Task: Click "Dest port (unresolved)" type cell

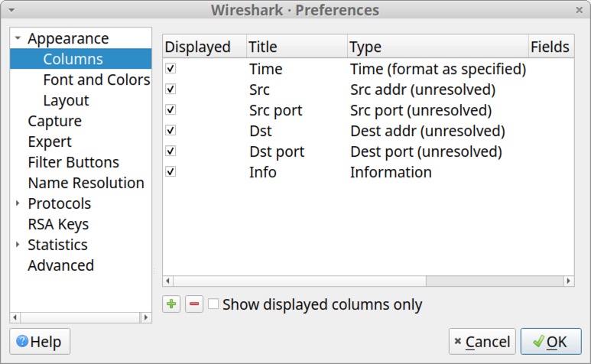Action: (x=427, y=151)
